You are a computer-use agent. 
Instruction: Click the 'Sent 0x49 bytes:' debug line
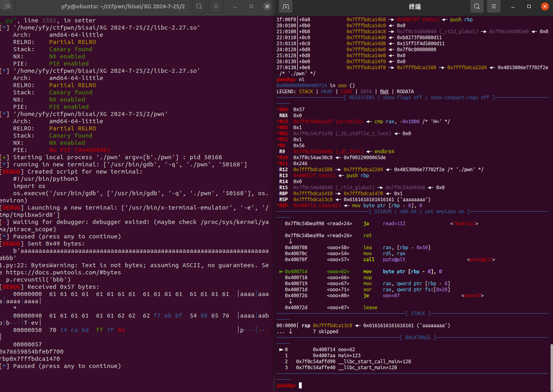pos(42,244)
